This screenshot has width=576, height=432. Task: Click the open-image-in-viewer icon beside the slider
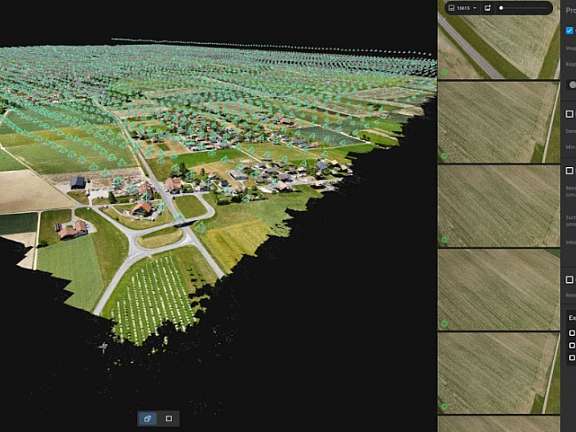click(x=487, y=8)
